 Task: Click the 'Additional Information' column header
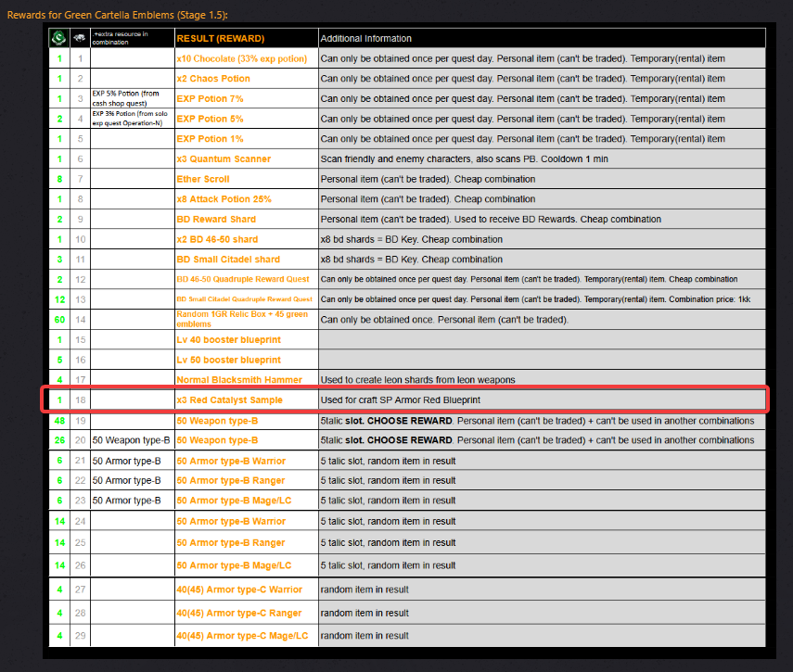click(365, 39)
